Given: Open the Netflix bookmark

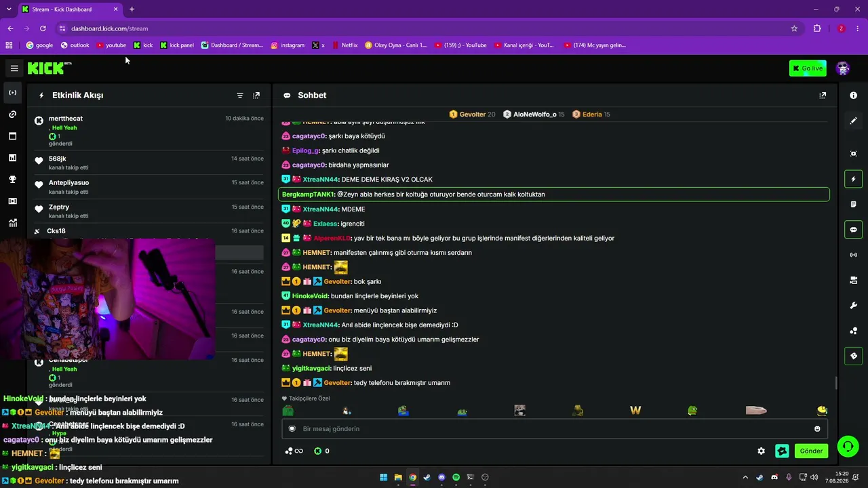Looking at the screenshot, I should [345, 45].
